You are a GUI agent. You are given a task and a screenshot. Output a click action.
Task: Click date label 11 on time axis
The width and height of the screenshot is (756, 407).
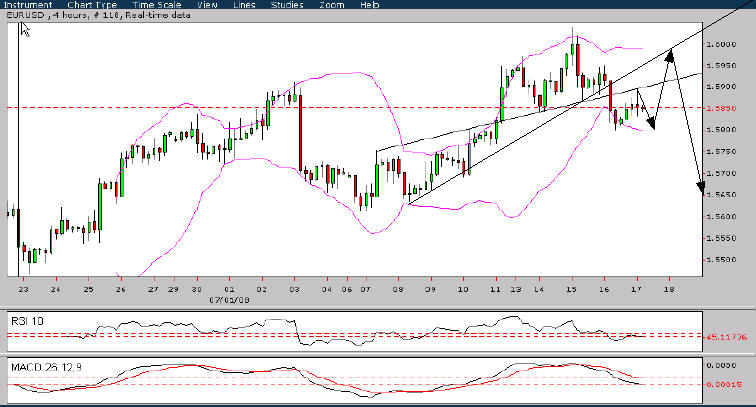(x=495, y=290)
